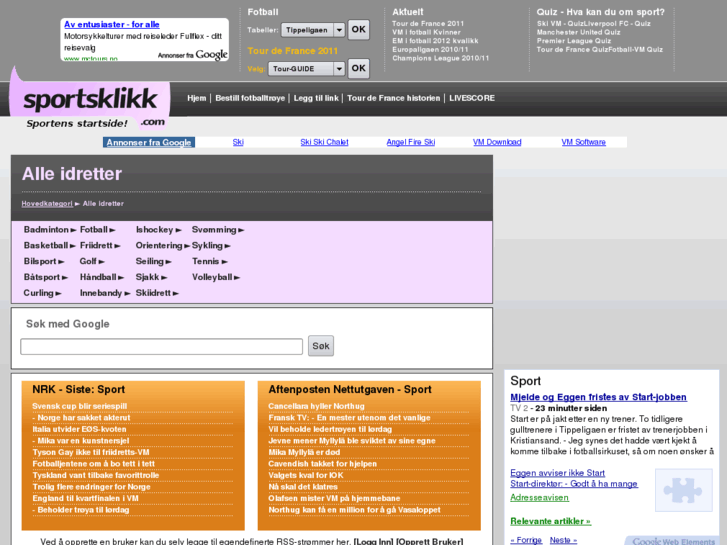The height and width of the screenshot is (545, 727).
Task: Open Tour de France 2011 under Aktuelt
Action: [x=428, y=24]
